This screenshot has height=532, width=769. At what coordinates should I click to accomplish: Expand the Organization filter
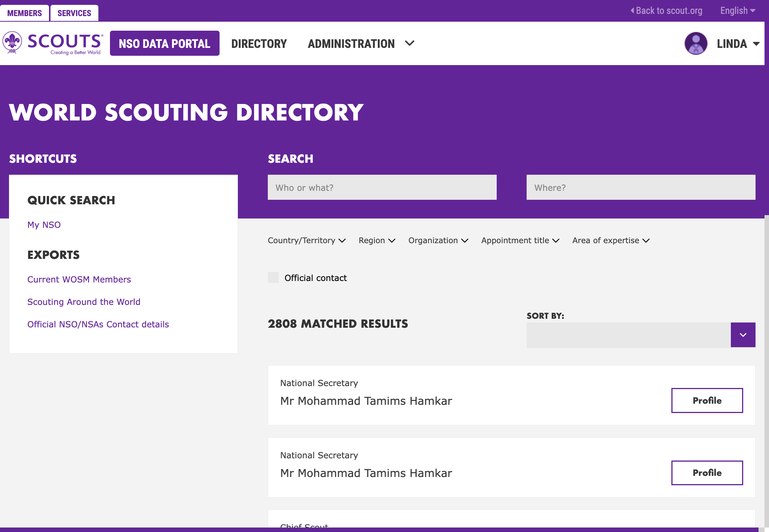438,241
